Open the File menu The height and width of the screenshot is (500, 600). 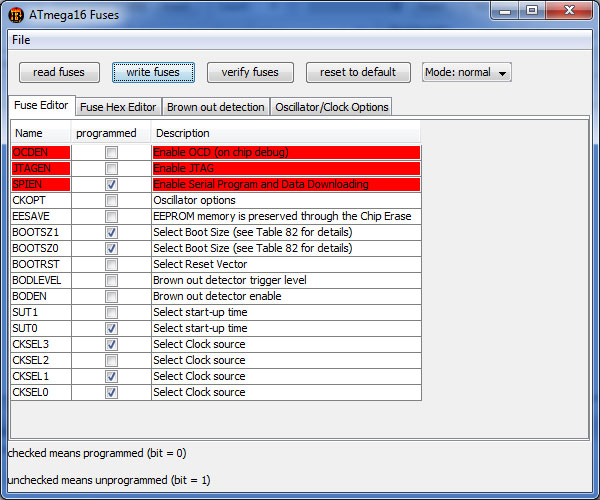coord(21,40)
